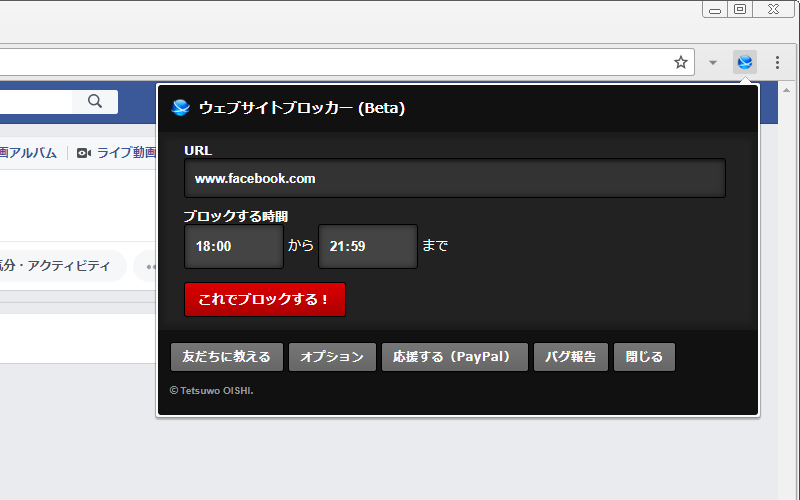Maximize the browser window
800x500 pixels.
point(740,9)
